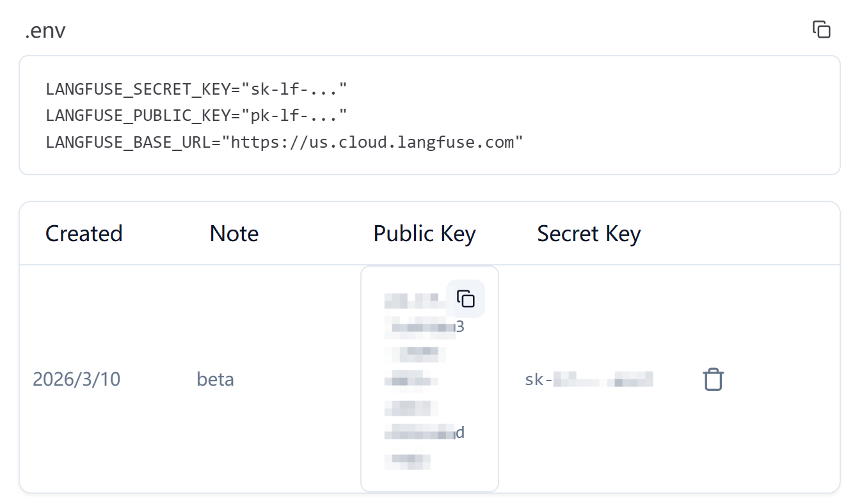This screenshot has width=862, height=504.
Task: Select the Secret Key column header
Action: tap(588, 233)
